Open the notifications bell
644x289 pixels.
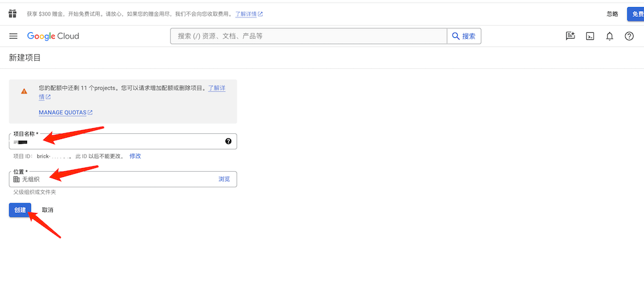coord(609,36)
